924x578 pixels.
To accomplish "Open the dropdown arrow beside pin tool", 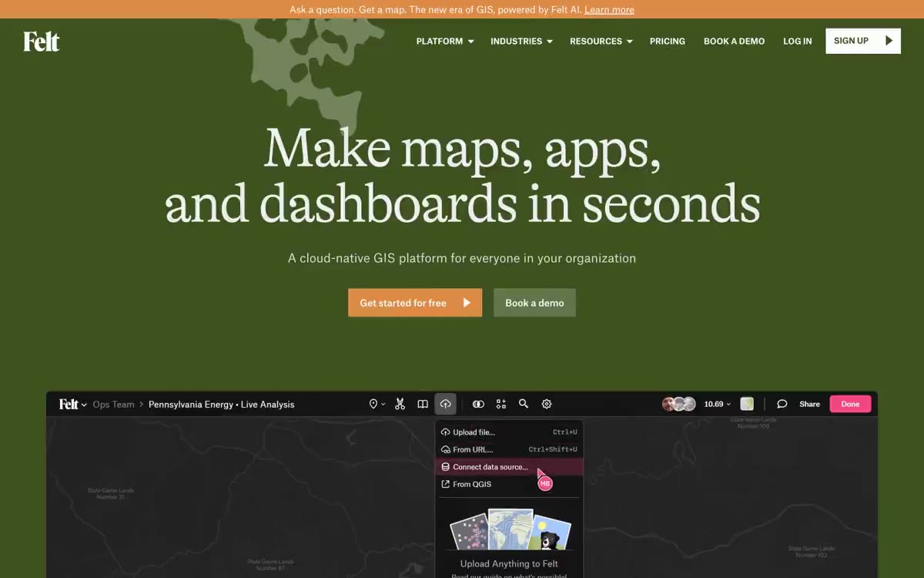I will click(x=383, y=405).
